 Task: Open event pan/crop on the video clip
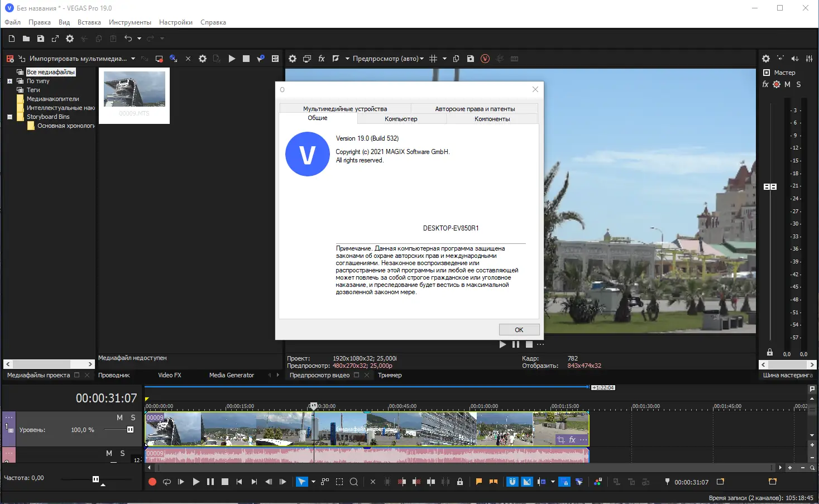[x=561, y=440]
